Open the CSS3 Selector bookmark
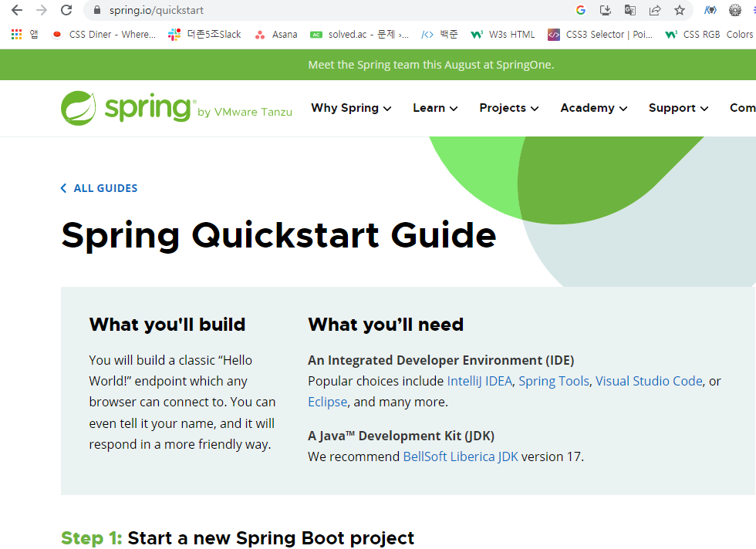This screenshot has height=549, width=756. click(x=600, y=34)
